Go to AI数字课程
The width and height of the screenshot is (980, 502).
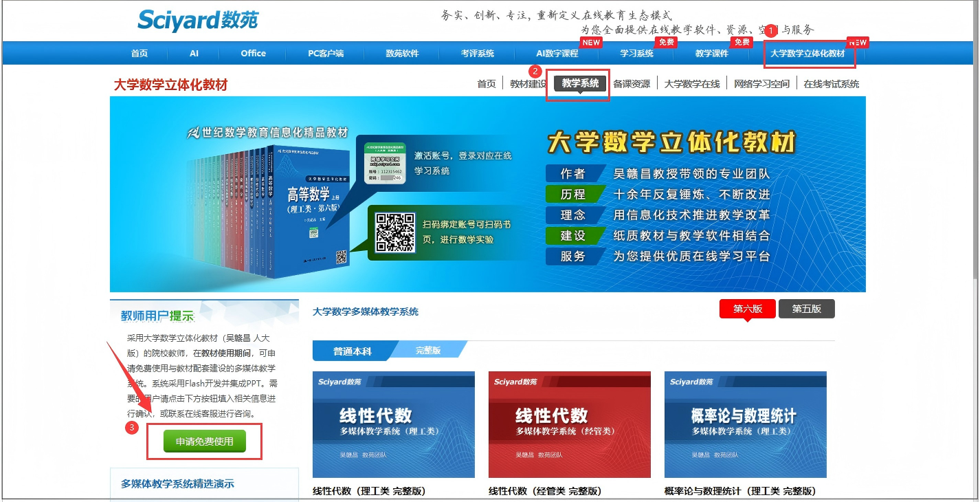click(557, 54)
